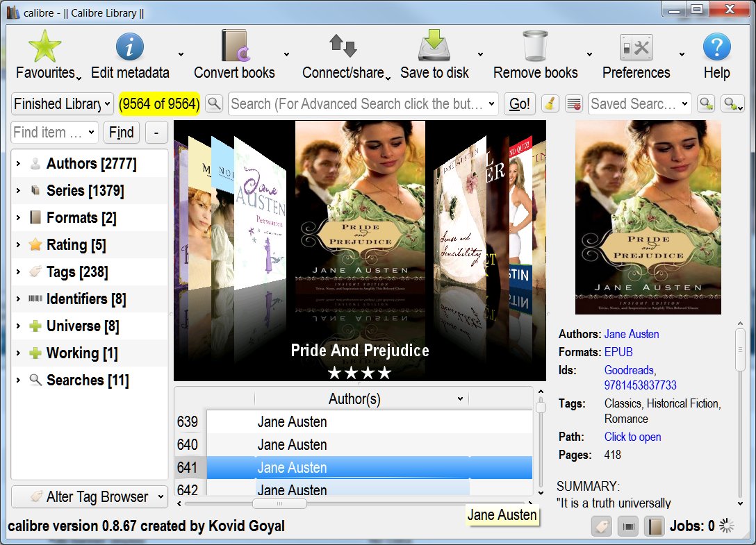Image resolution: width=756 pixels, height=545 pixels.
Task: Toggle the book details panel button
Action: pyautogui.click(x=654, y=526)
